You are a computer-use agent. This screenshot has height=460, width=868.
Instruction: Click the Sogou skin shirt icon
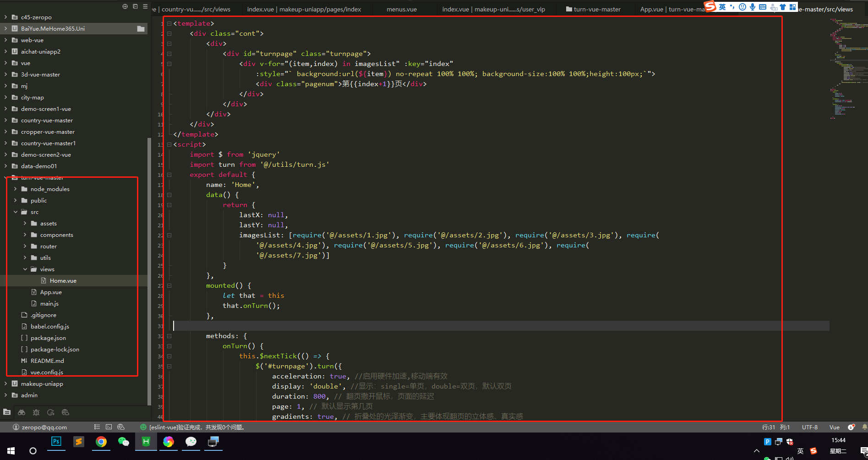pos(783,7)
